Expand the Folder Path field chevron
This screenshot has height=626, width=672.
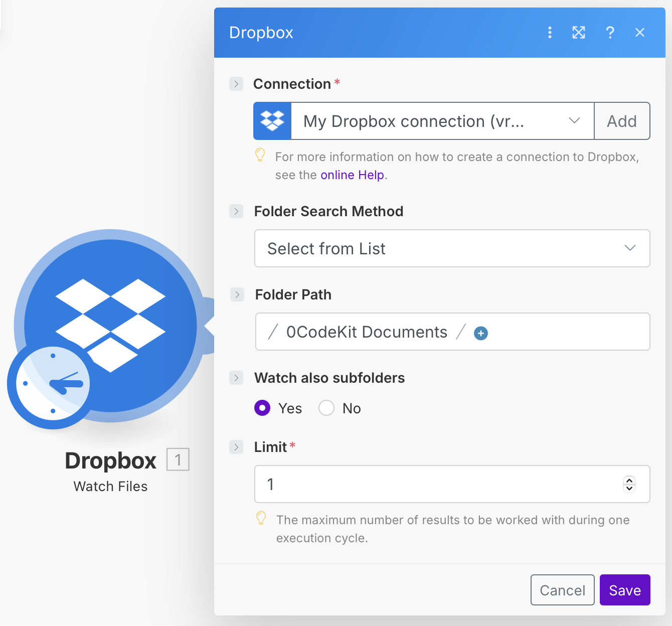(237, 294)
